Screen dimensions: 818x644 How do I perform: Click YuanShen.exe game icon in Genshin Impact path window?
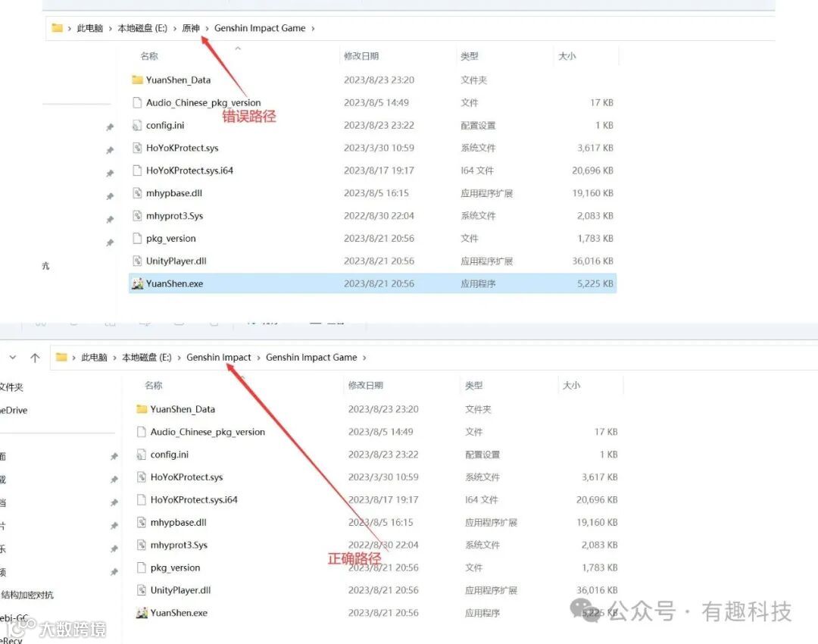pyautogui.click(x=142, y=613)
